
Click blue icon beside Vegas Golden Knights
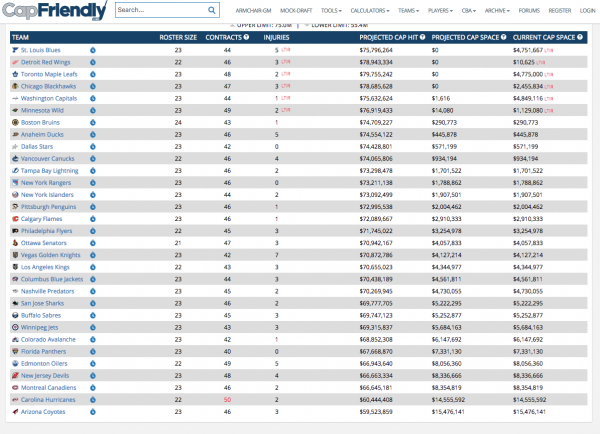[93, 253]
